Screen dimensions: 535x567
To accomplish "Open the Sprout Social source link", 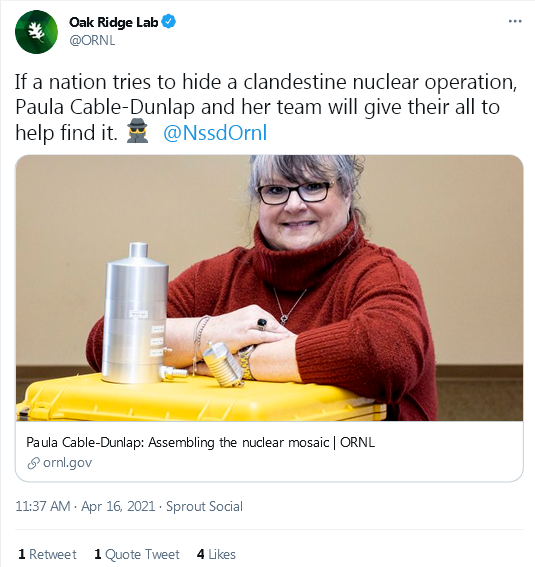I will pyautogui.click(x=204, y=506).
